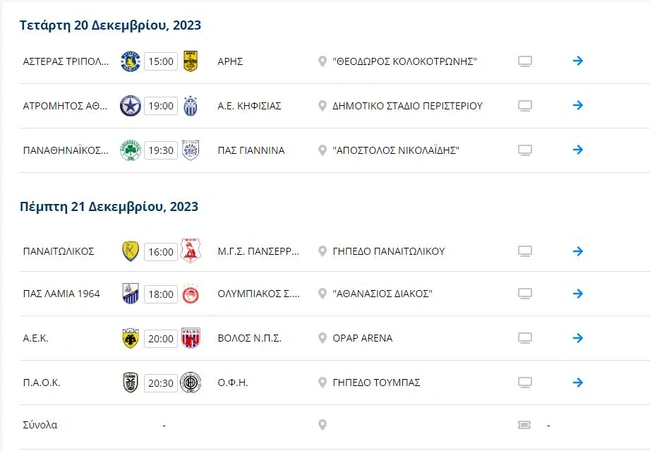The height and width of the screenshot is (451, 650).
Task: Click the Olympiacos team crest
Action: coord(191,294)
